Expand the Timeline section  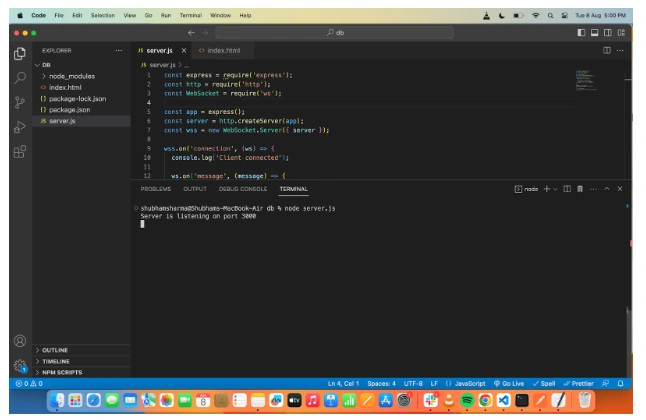[x=81, y=361]
